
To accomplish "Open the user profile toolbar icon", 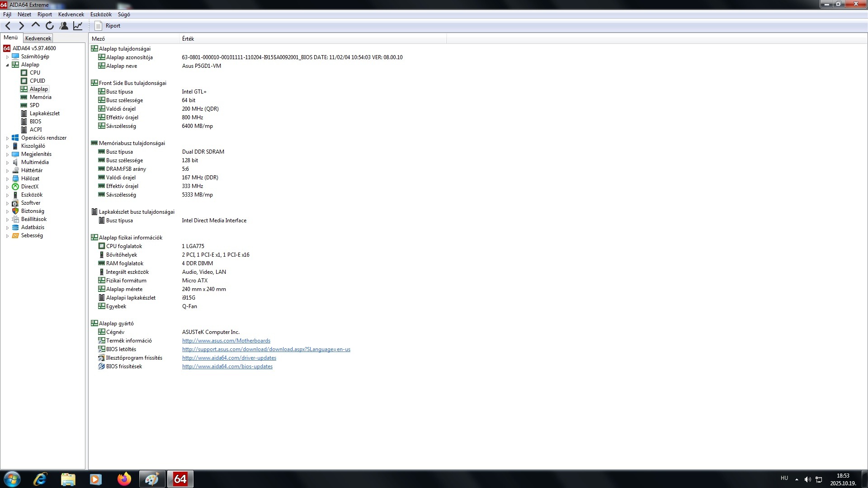I will [64, 26].
